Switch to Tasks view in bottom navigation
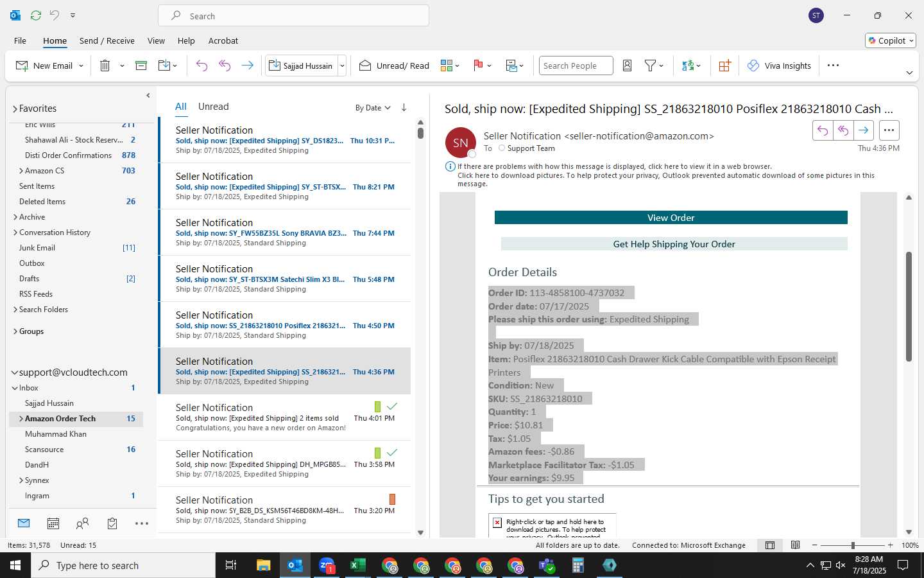 pyautogui.click(x=112, y=523)
